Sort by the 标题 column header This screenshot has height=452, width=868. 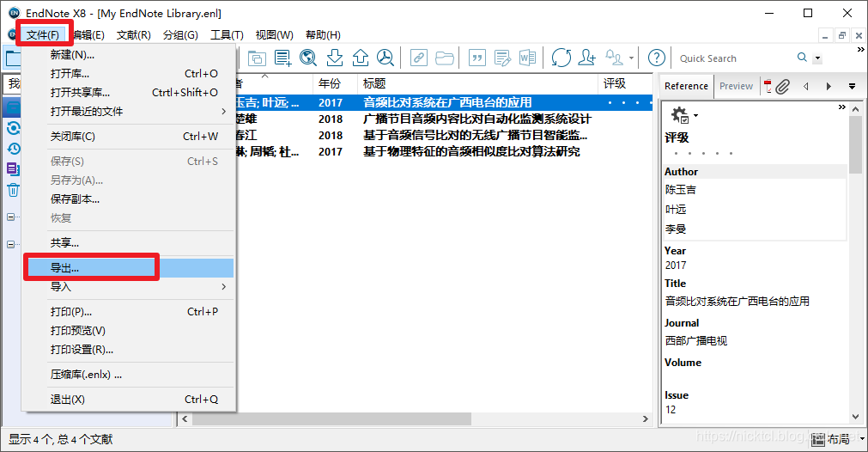(x=477, y=83)
